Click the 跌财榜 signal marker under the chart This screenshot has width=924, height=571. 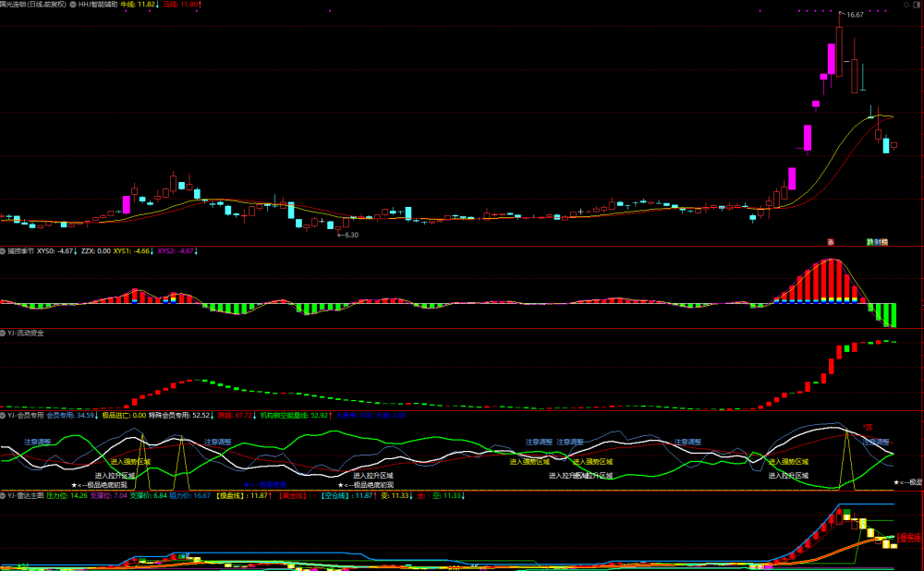pos(877,242)
